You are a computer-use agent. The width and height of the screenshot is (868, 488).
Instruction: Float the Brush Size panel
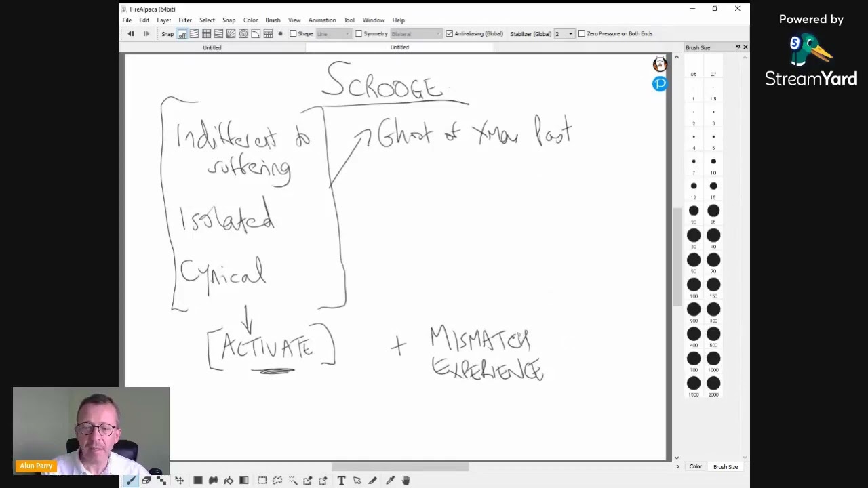[737, 47]
